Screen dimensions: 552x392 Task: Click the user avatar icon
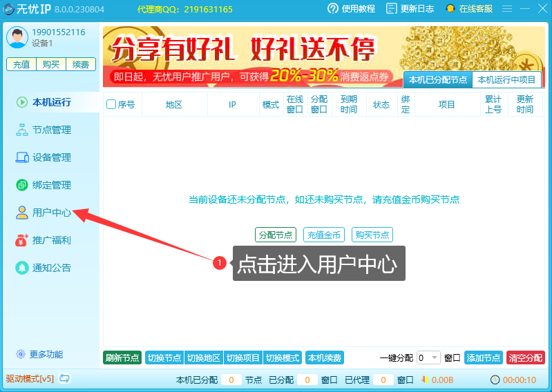coord(17,37)
